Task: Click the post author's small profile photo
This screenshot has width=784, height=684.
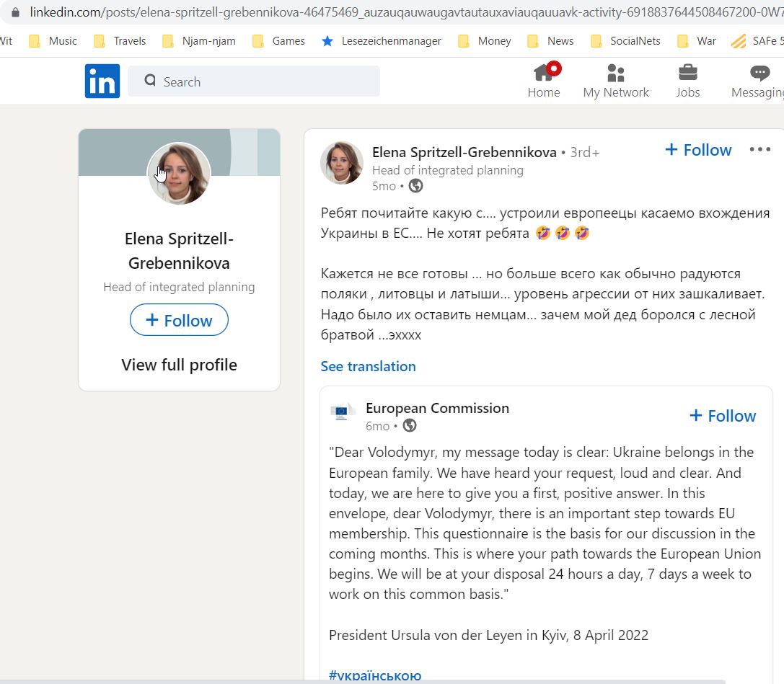Action: (x=342, y=163)
